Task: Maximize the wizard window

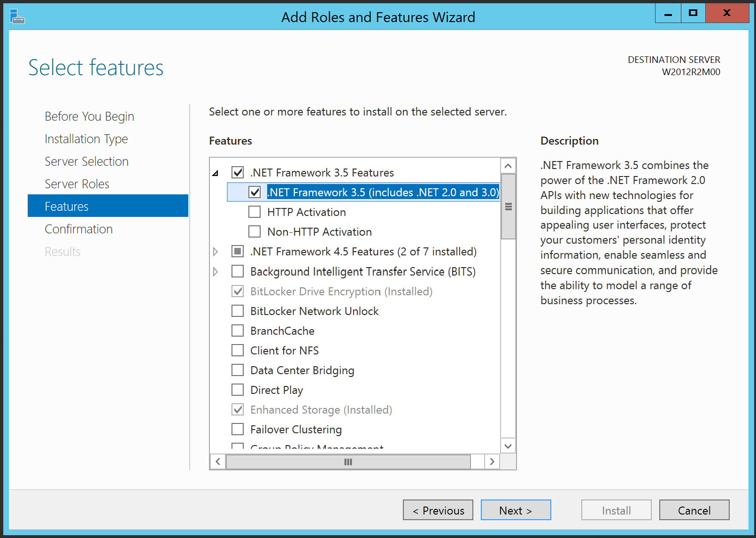Action: [693, 13]
